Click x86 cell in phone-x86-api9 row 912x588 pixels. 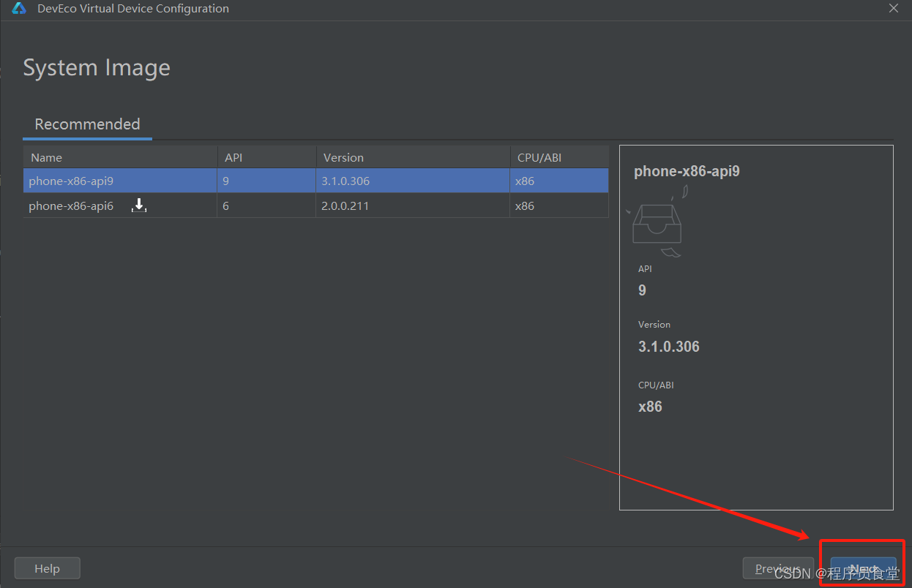click(x=559, y=181)
